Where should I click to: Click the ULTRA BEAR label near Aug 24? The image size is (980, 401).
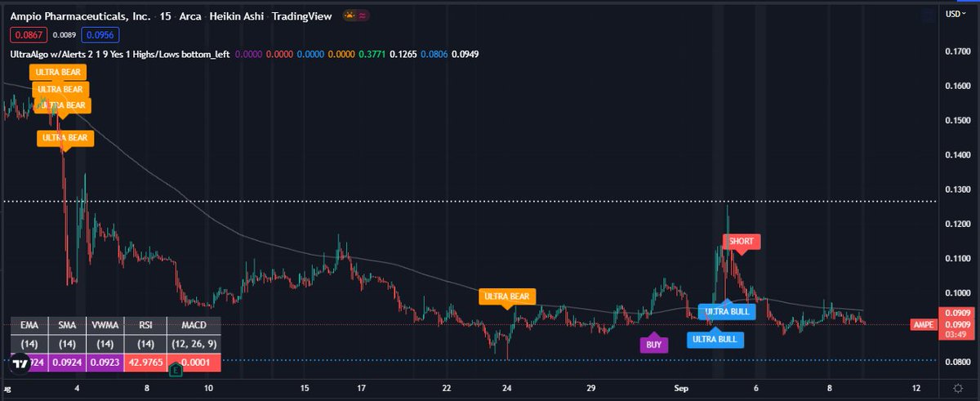coord(509,296)
